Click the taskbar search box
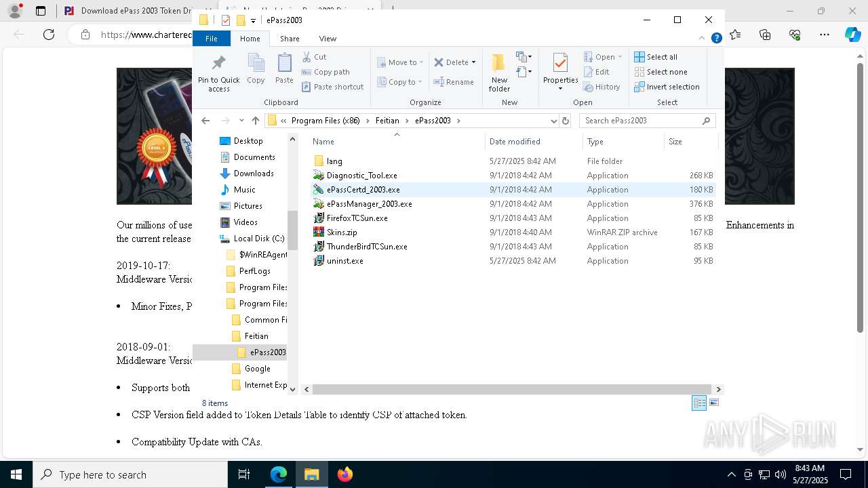The image size is (868, 488). tap(130, 474)
